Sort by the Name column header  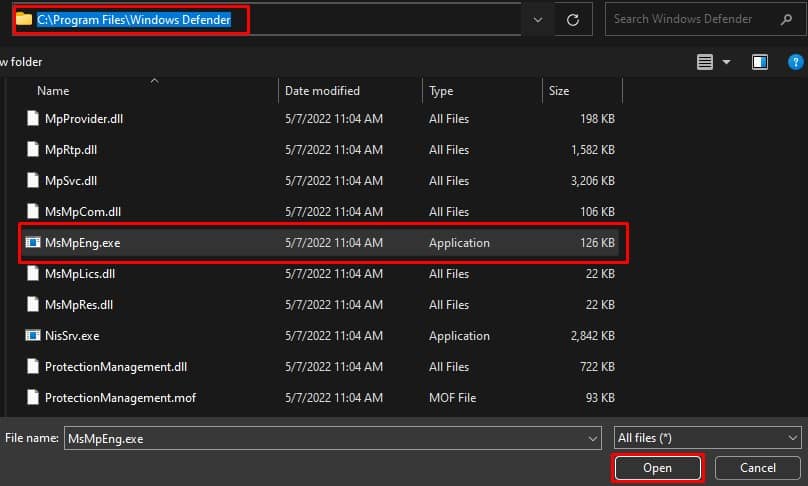pos(53,91)
